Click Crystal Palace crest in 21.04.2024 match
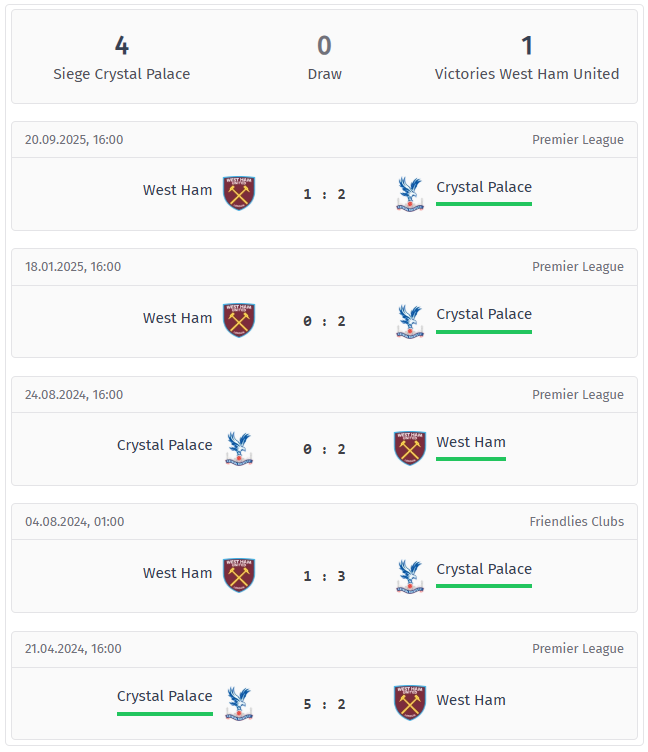This screenshot has width=648, height=752. (x=239, y=703)
